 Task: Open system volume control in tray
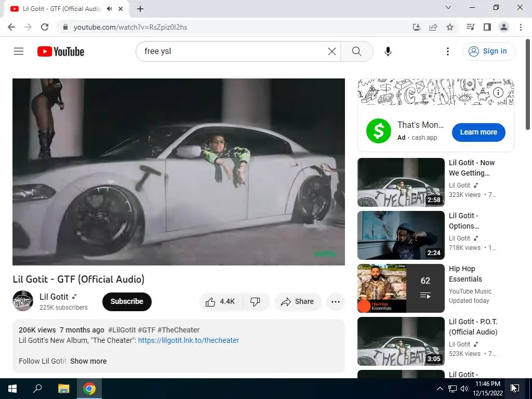point(464,389)
